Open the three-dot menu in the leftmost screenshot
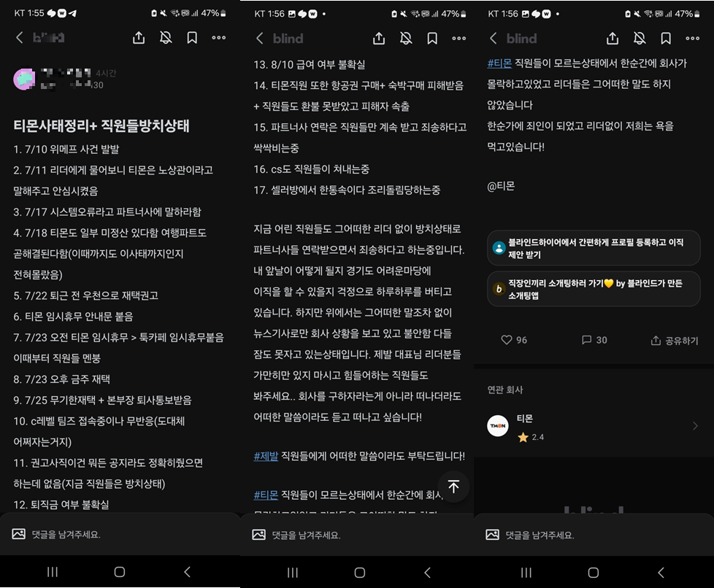The image size is (714, 588). pos(219,38)
